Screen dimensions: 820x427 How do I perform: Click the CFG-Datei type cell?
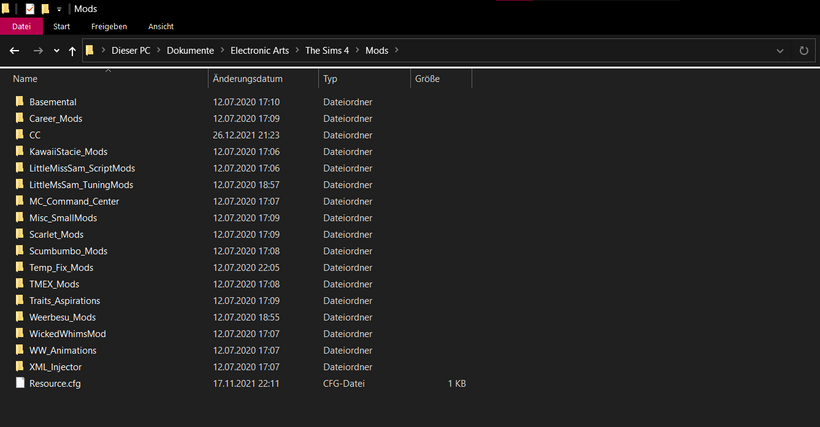(x=344, y=383)
